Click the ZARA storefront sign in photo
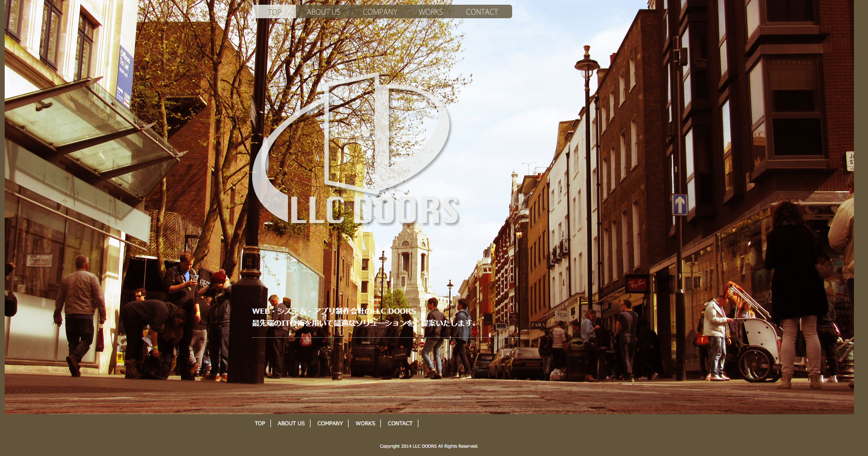 point(538,325)
